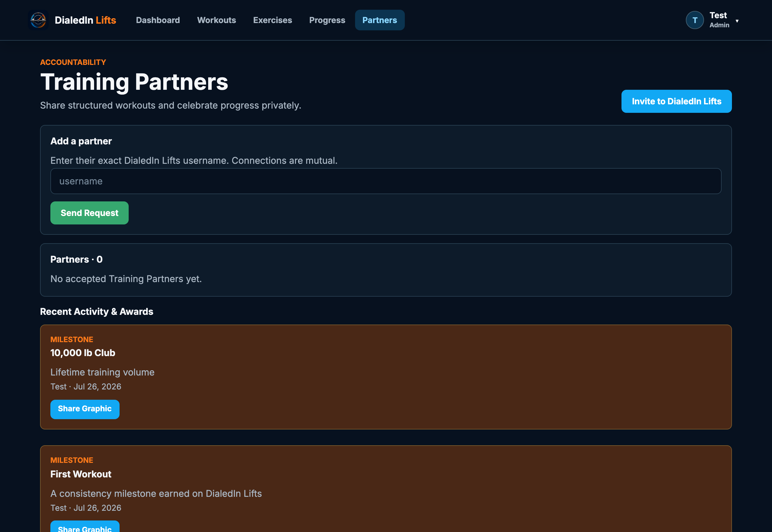Click the 'Enter their exact DialedIn Lifts username' text
This screenshot has width=772, height=532.
[194, 160]
